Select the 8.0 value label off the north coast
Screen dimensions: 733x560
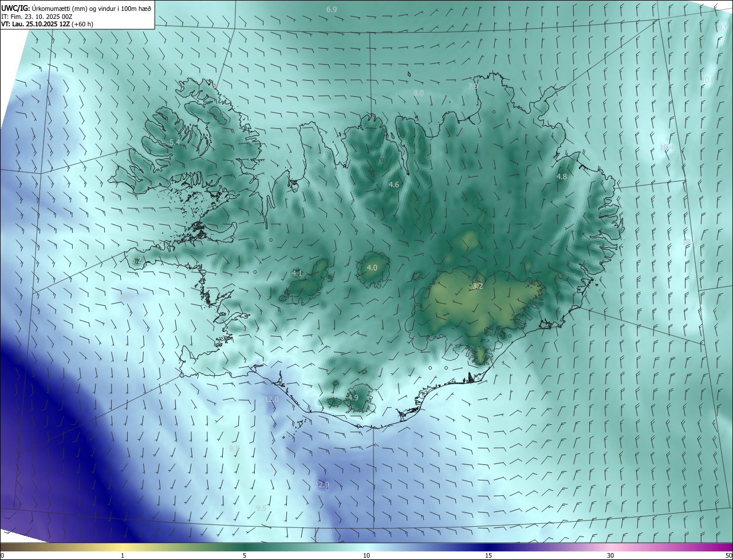(419, 93)
